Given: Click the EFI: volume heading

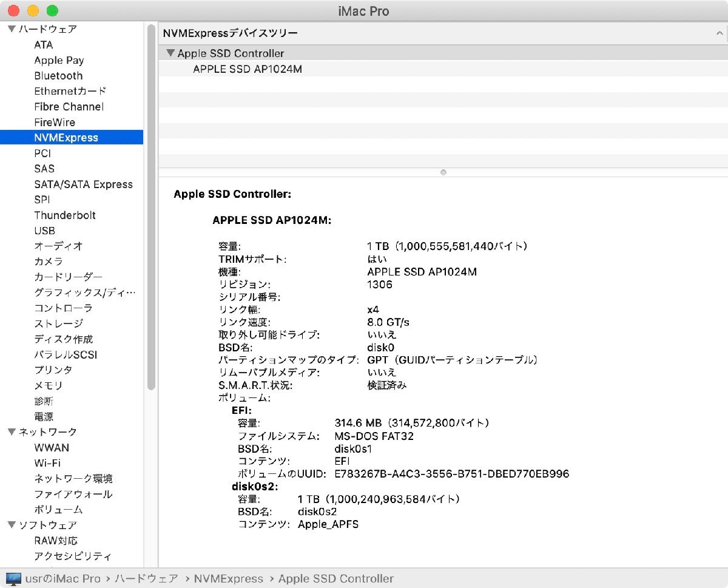Looking at the screenshot, I should coord(242,411).
